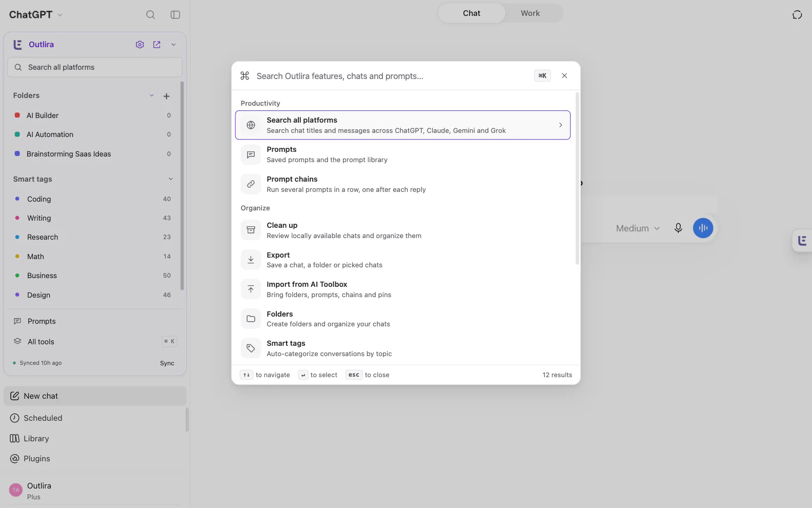Click the Clean up archive icon
This screenshot has width=812, height=508.
[x=251, y=230]
